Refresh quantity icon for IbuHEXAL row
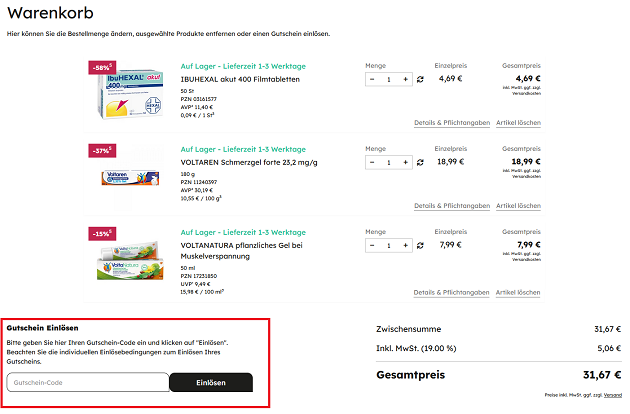This screenshot has height=414, width=630. pyautogui.click(x=421, y=79)
